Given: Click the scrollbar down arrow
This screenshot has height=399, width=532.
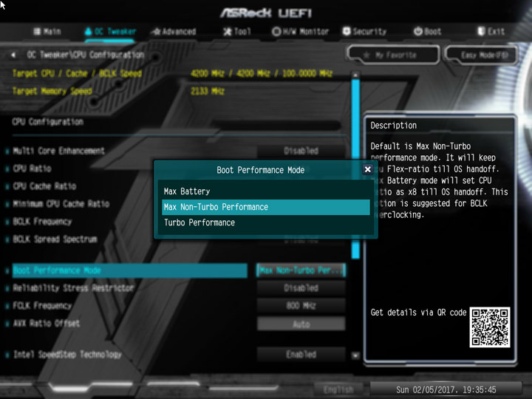Looking at the screenshot, I should click(355, 355).
